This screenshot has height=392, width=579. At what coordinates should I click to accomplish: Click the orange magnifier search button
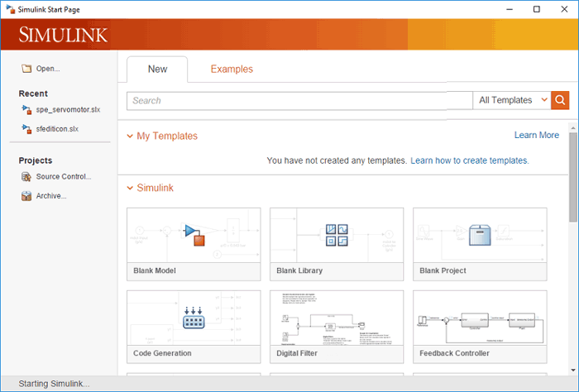[560, 100]
